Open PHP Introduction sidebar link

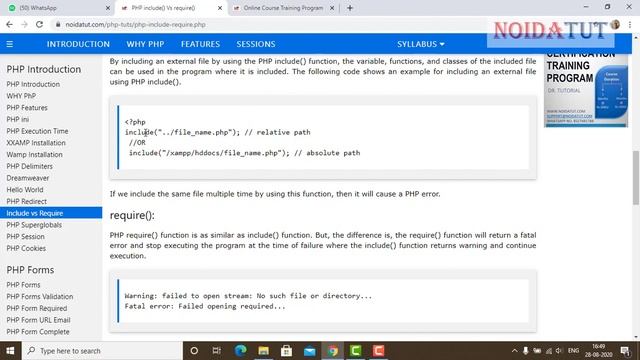coord(33,84)
